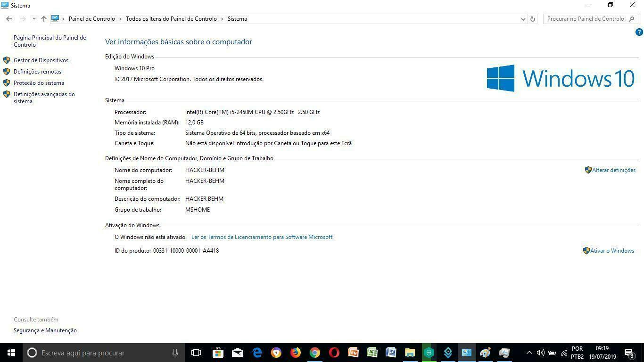
Task: Select Painel de Controlo breadcrumb
Action: pyautogui.click(x=91, y=19)
